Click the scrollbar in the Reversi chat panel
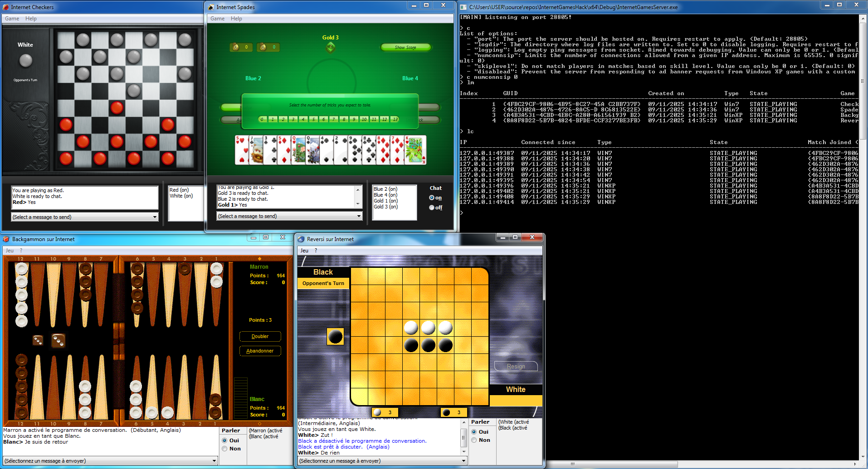 click(x=463, y=438)
